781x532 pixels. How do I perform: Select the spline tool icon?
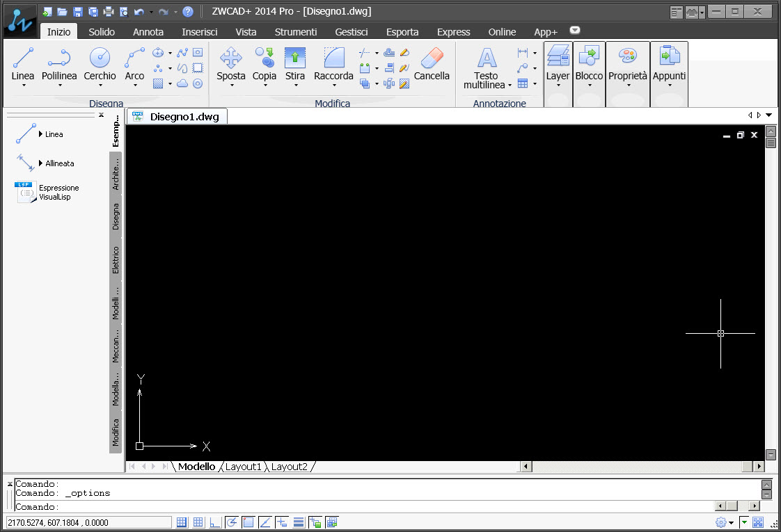pyautogui.click(x=183, y=53)
